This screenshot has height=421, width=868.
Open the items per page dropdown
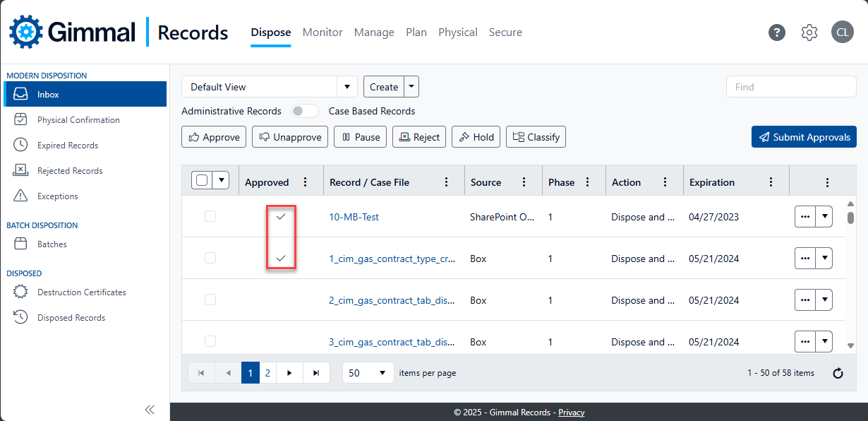[x=368, y=373]
